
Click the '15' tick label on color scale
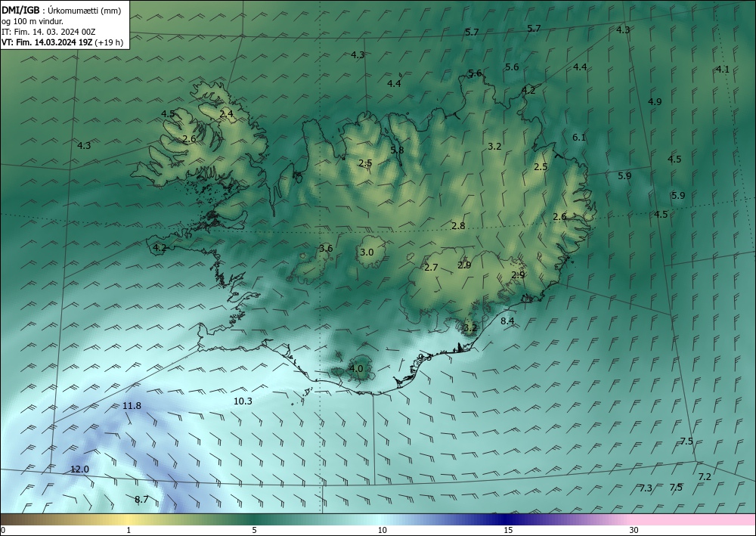pyautogui.click(x=508, y=531)
